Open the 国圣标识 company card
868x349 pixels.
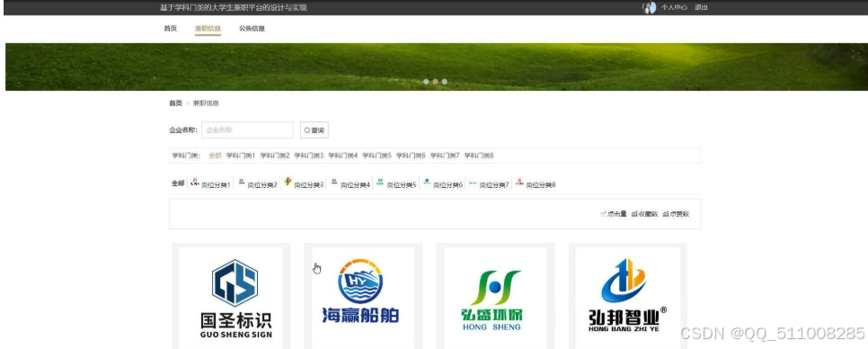pyautogui.click(x=231, y=296)
